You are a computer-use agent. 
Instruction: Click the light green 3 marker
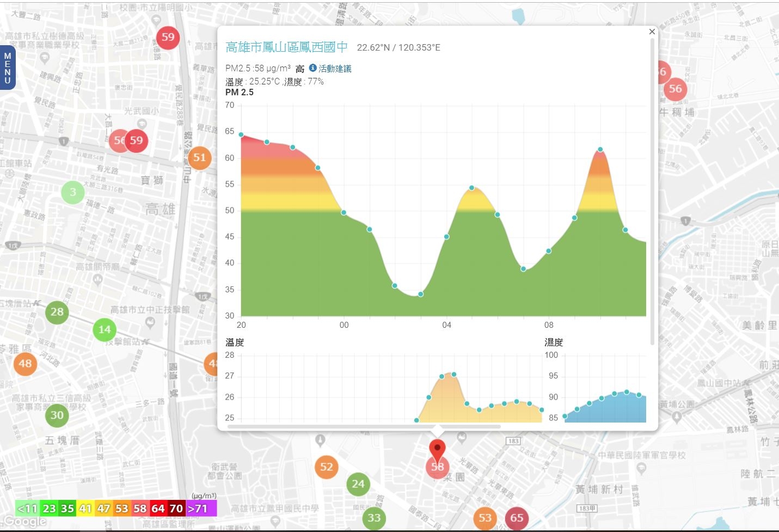pos(73,192)
